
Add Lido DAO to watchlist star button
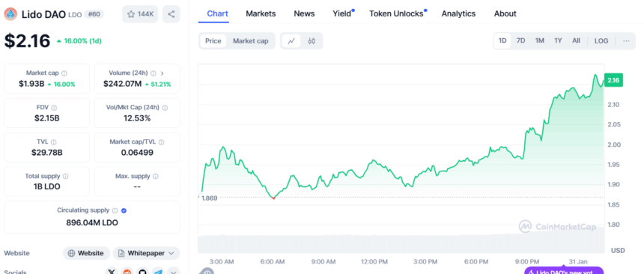pyautogui.click(x=140, y=14)
